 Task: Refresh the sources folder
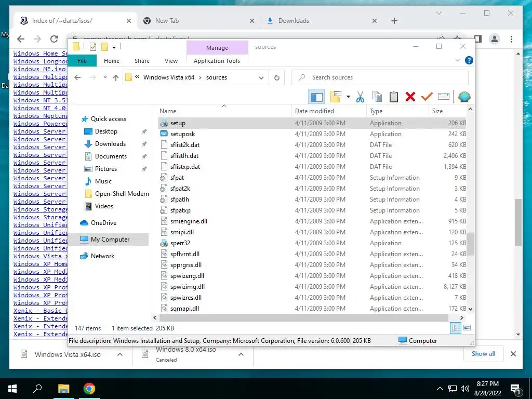point(277,78)
